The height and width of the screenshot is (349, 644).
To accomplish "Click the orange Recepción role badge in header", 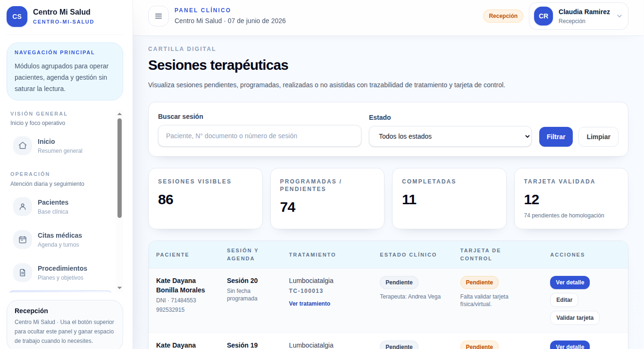I will click(503, 16).
